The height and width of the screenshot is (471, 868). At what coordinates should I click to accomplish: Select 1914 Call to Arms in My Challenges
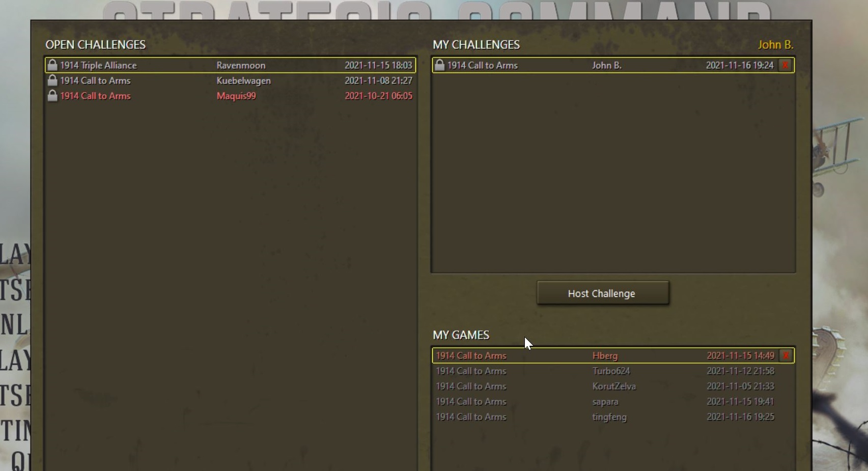[613, 65]
